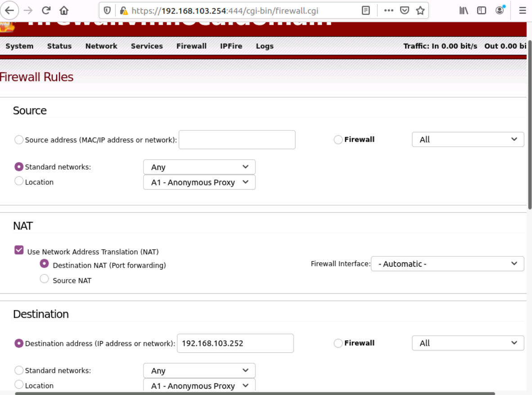Viewport: 532px width, 395px height.
Task: Open Firefox hamburger application menu
Action: click(522, 10)
